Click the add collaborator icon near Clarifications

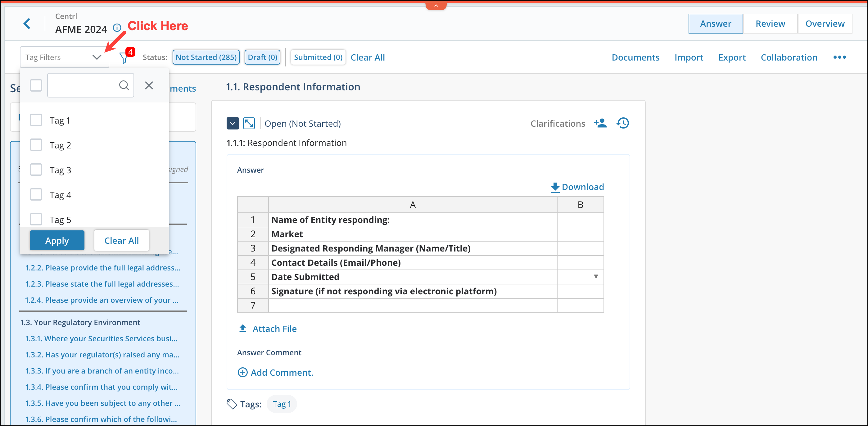[600, 123]
